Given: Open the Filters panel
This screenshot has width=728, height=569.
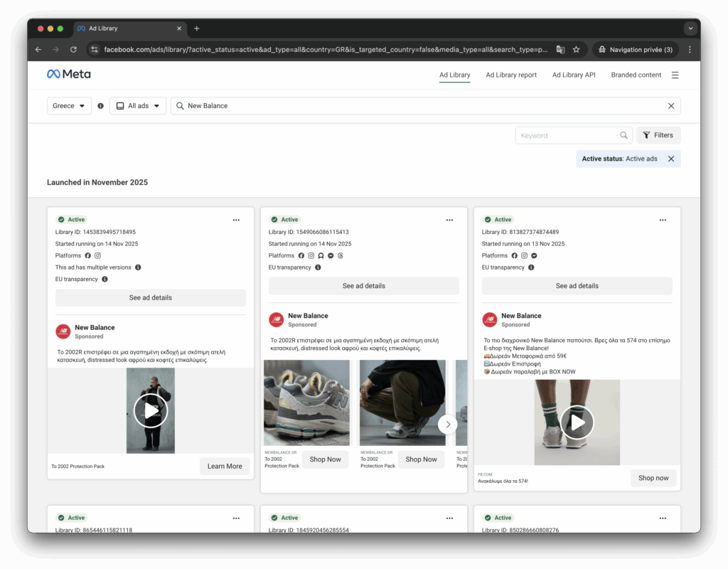Looking at the screenshot, I should [x=658, y=135].
